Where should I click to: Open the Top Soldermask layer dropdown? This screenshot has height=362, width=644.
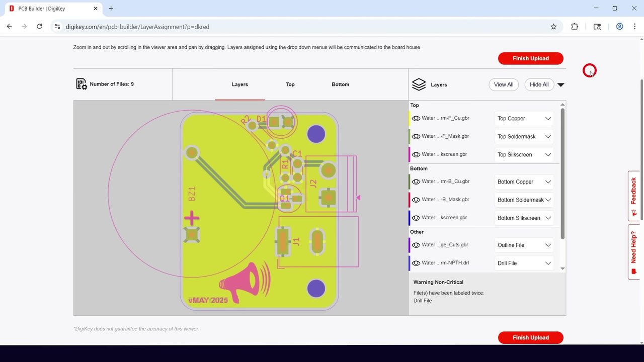click(524, 137)
